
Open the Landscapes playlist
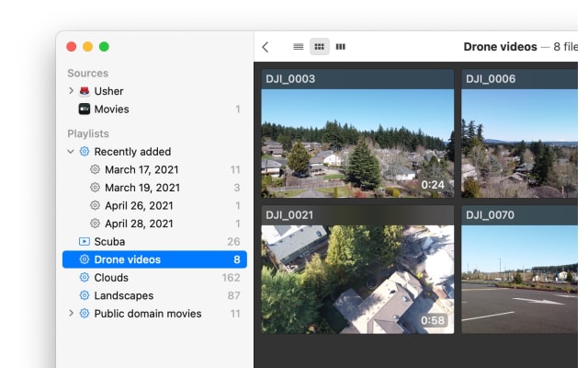[154, 295]
